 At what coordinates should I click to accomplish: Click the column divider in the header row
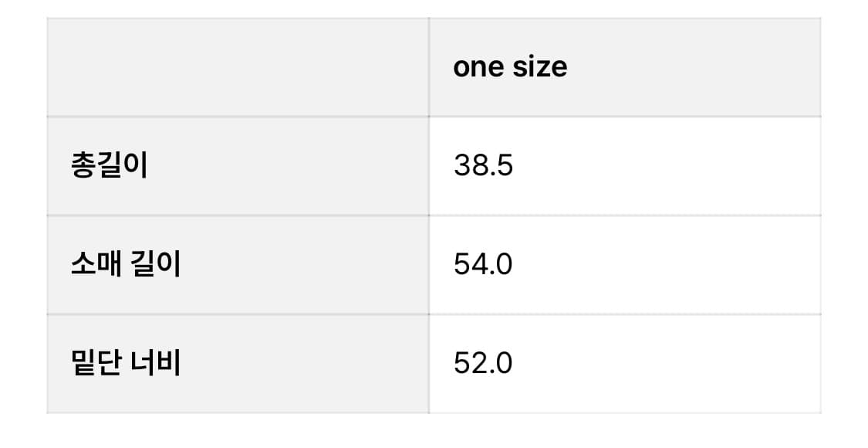[x=429, y=67]
